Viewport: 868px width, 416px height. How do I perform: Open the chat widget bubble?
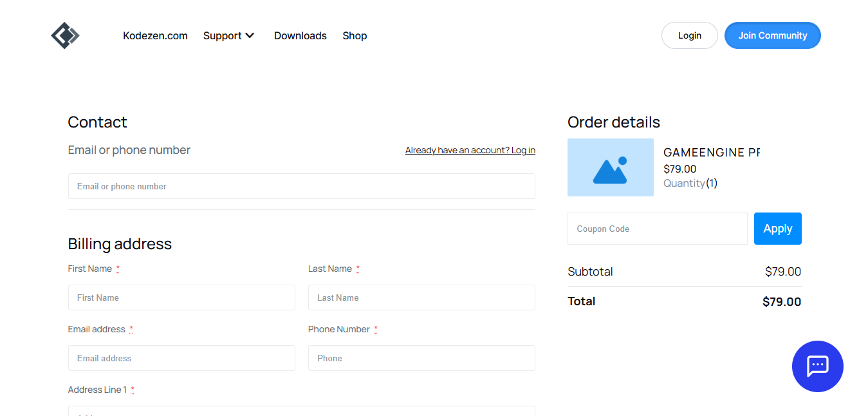click(817, 366)
